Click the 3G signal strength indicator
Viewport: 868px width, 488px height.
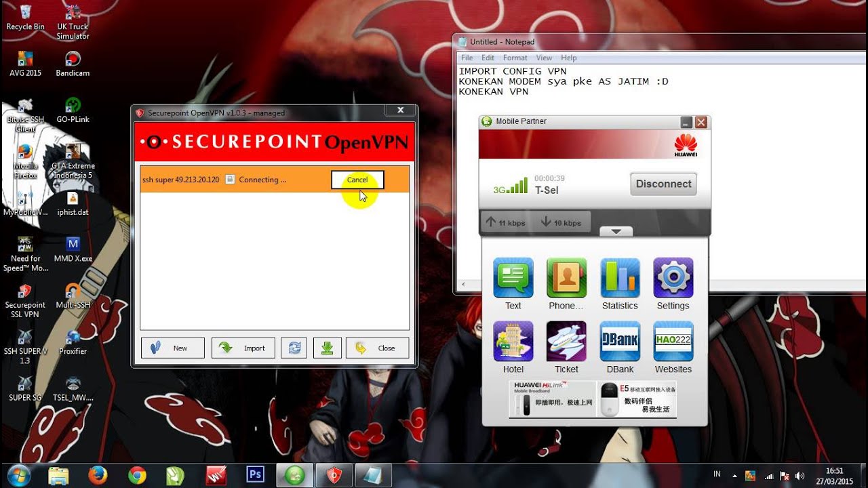[x=510, y=186]
